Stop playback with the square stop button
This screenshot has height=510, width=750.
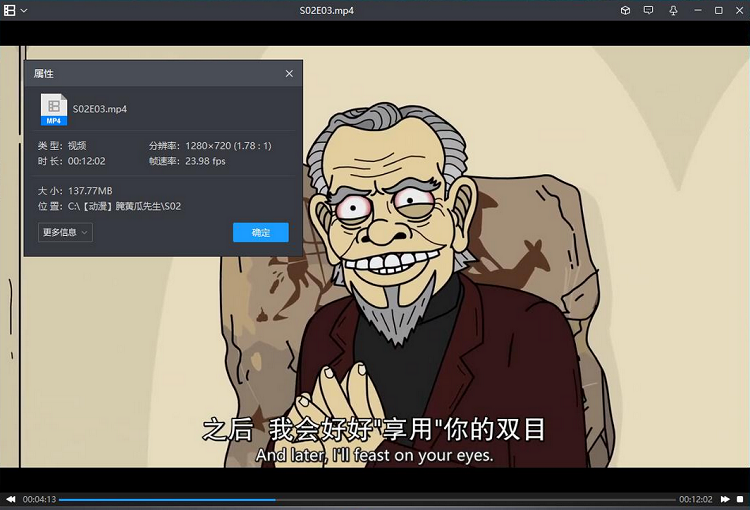[740, 499]
